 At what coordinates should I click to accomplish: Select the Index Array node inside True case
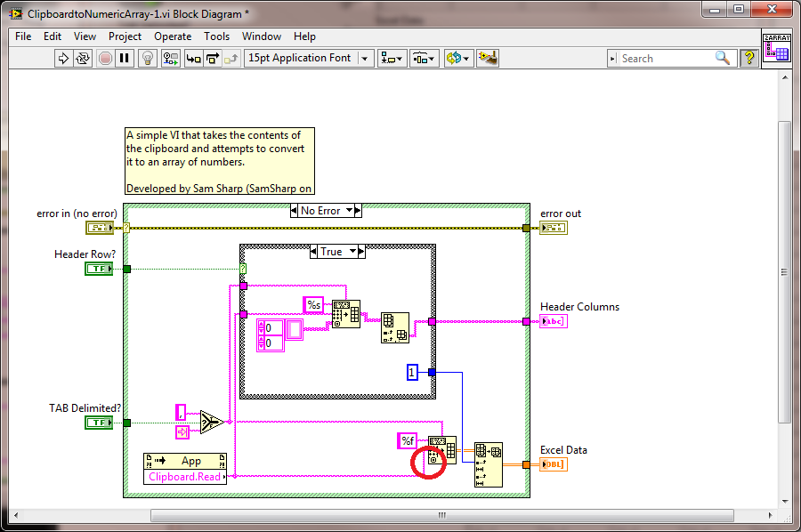pyautogui.click(x=395, y=327)
